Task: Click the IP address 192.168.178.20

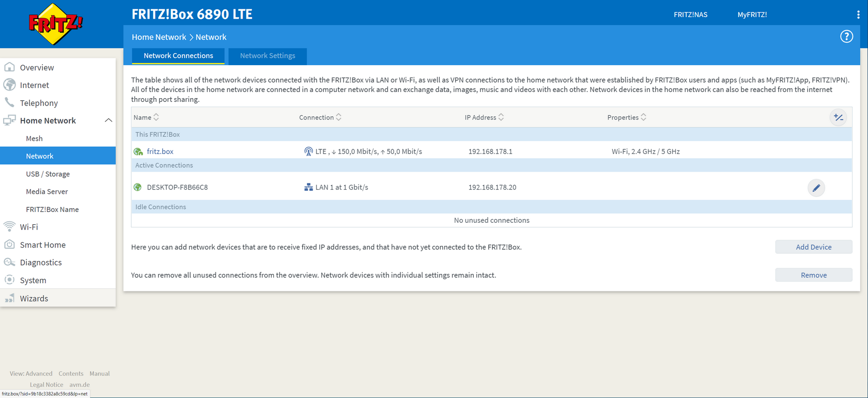Action: pyautogui.click(x=492, y=187)
